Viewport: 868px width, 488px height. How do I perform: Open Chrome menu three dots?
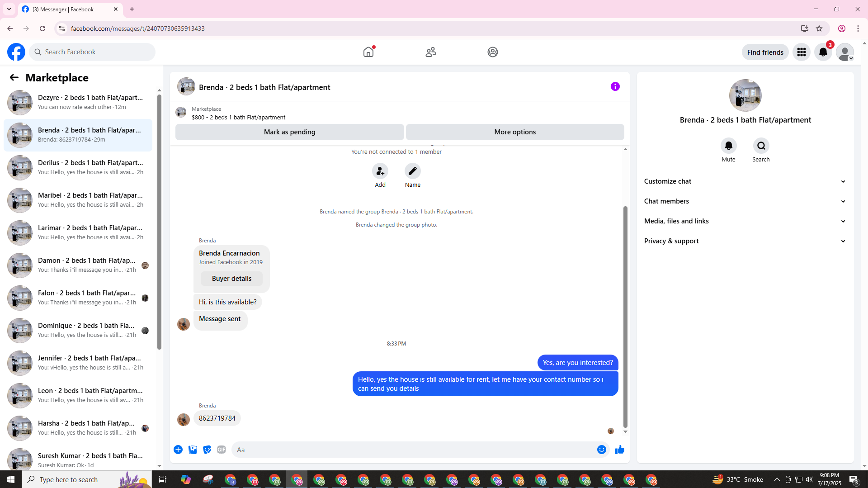click(x=858, y=28)
